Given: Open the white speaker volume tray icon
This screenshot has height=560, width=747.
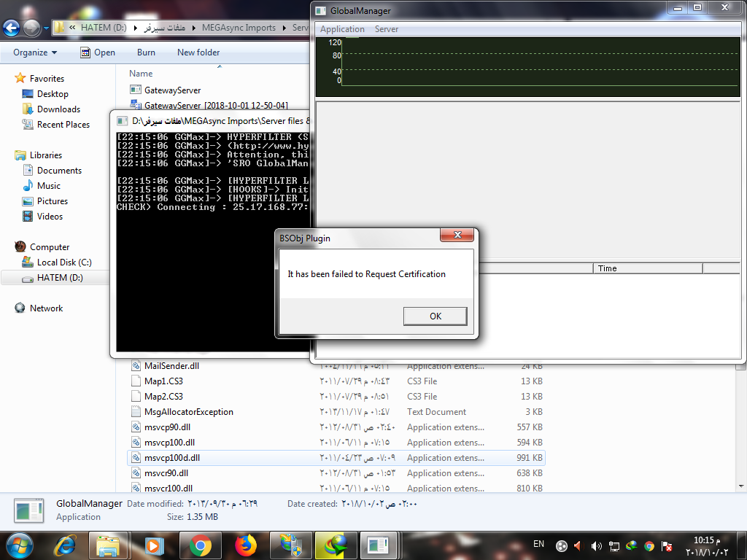Looking at the screenshot, I should tap(596, 546).
